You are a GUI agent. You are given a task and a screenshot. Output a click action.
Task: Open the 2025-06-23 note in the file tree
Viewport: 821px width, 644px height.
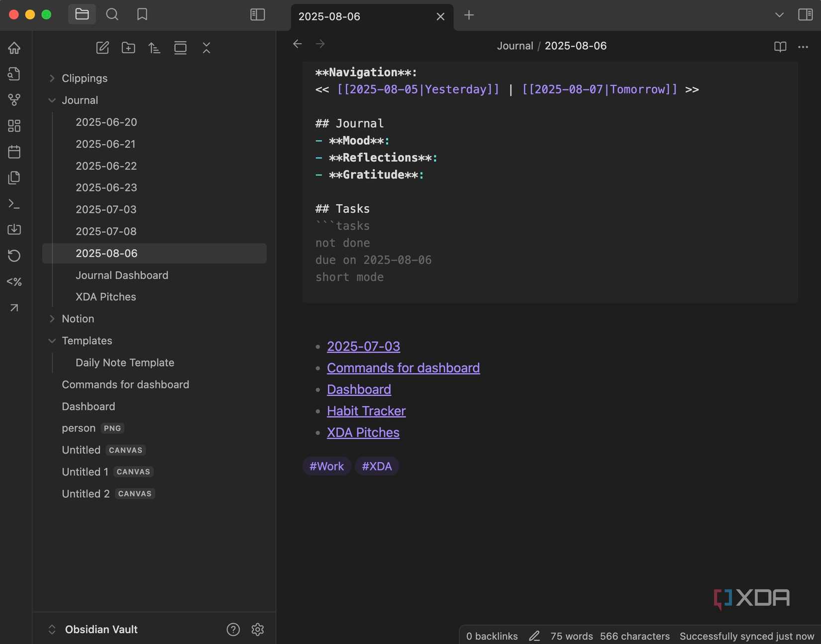(106, 187)
